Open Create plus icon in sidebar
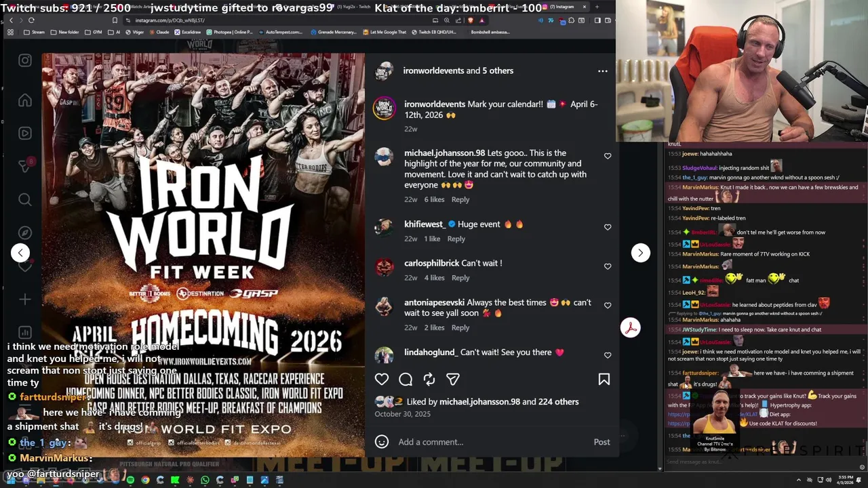 [25, 299]
